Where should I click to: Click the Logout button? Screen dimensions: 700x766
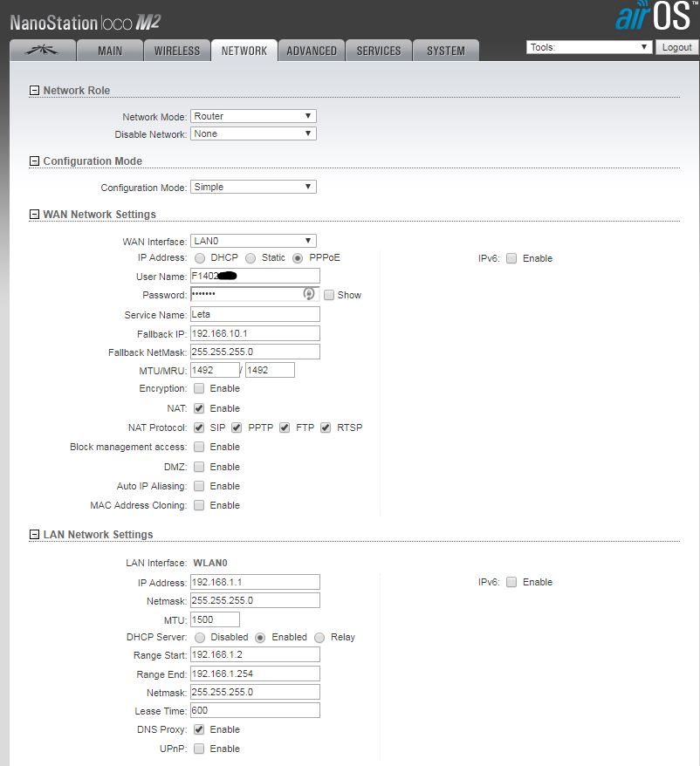pos(676,47)
